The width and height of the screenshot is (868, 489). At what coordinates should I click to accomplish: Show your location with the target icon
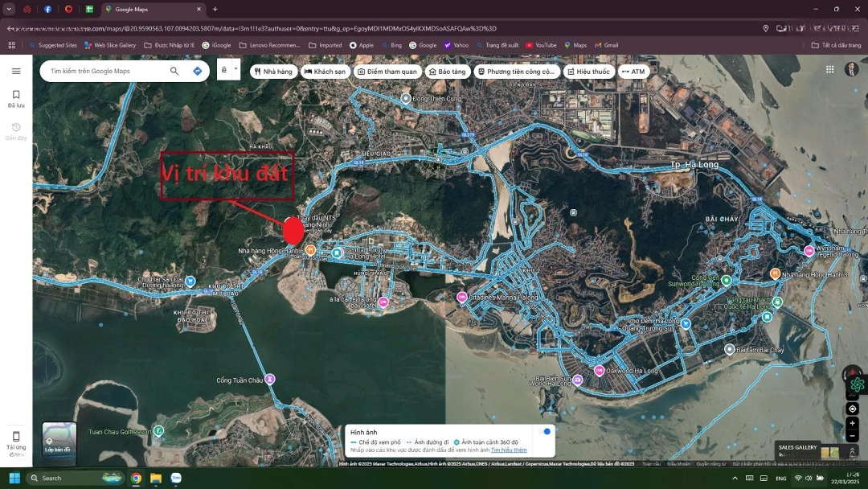[x=853, y=409]
